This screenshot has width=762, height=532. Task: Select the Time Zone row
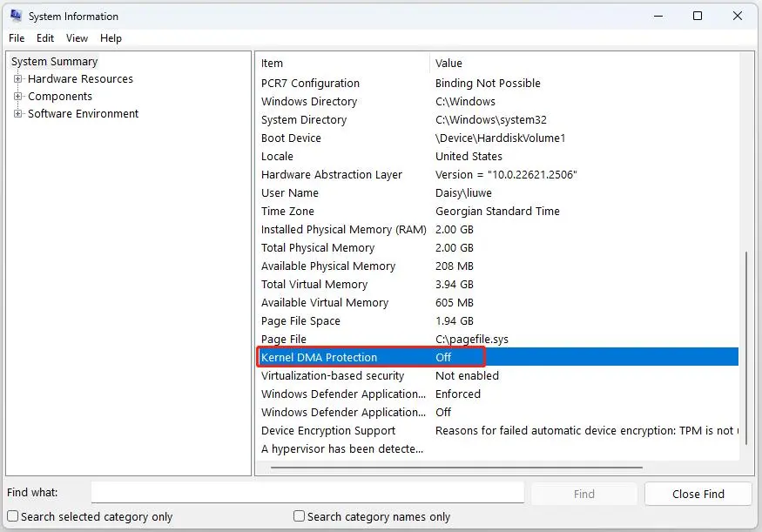(x=497, y=212)
